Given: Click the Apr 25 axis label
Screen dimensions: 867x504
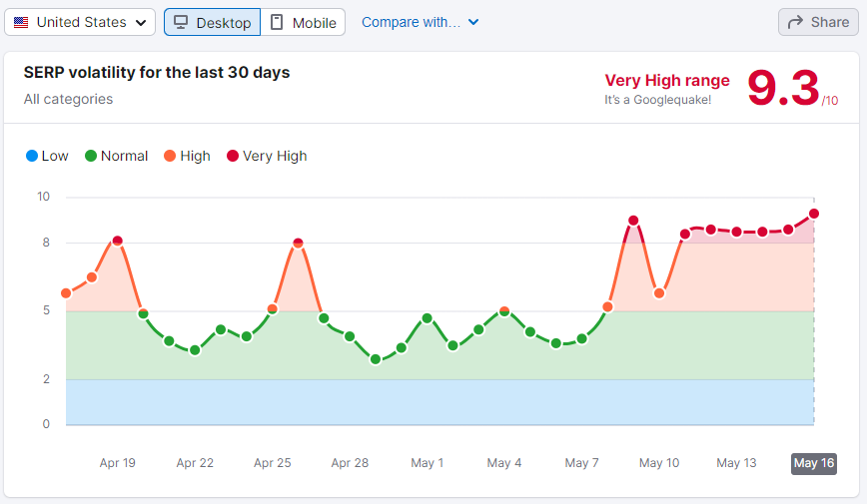Looking at the screenshot, I should (272, 463).
